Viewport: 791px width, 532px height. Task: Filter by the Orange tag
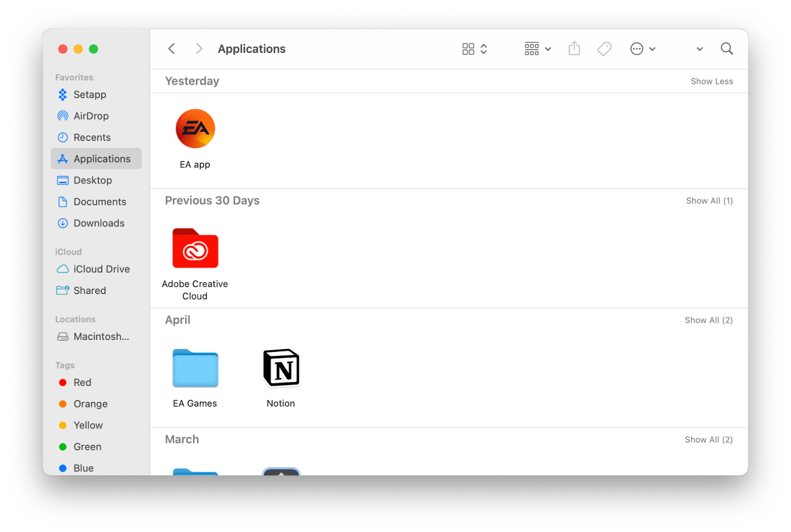96,404
